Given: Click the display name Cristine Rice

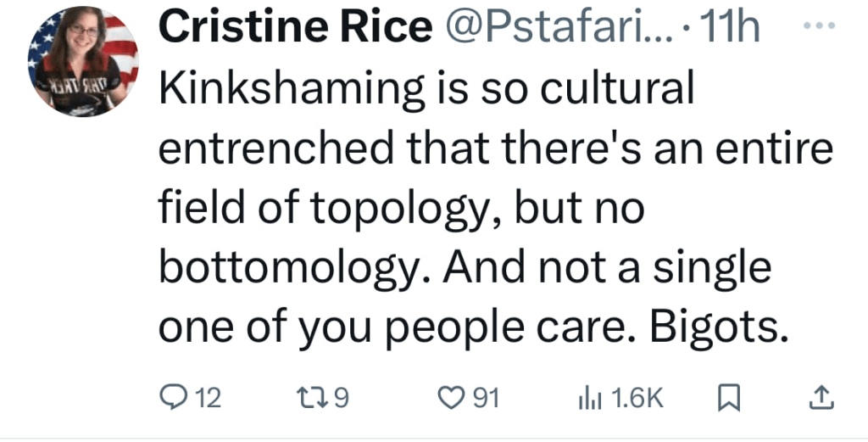Looking at the screenshot, I should (x=295, y=29).
